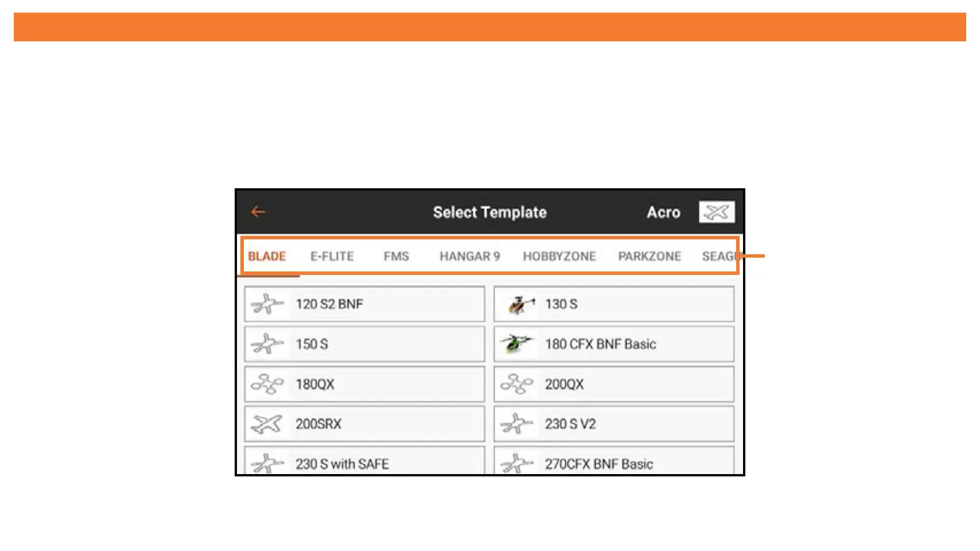Viewport: 980px width, 551px height.
Task: Click the 270CFX BNF Basic helicopter icon
Action: click(x=517, y=464)
